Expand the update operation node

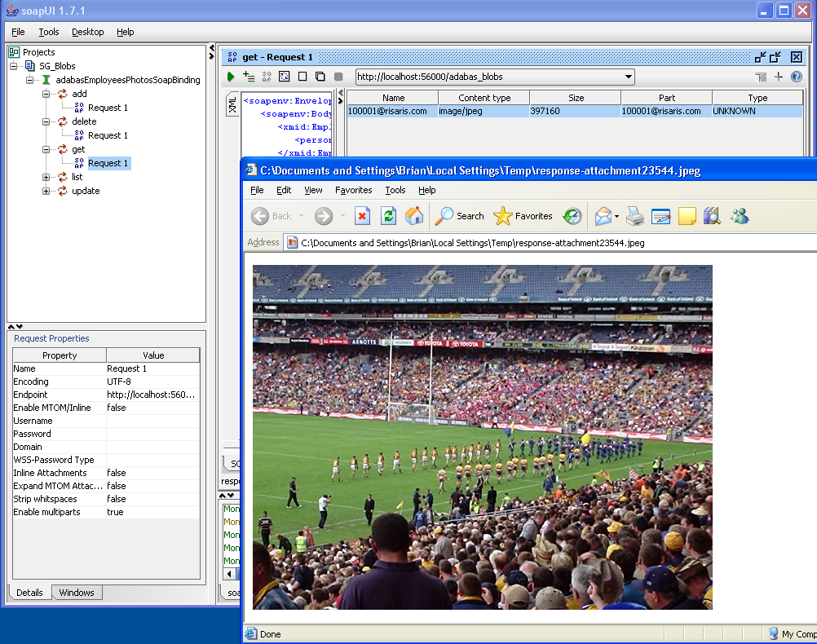(46, 191)
